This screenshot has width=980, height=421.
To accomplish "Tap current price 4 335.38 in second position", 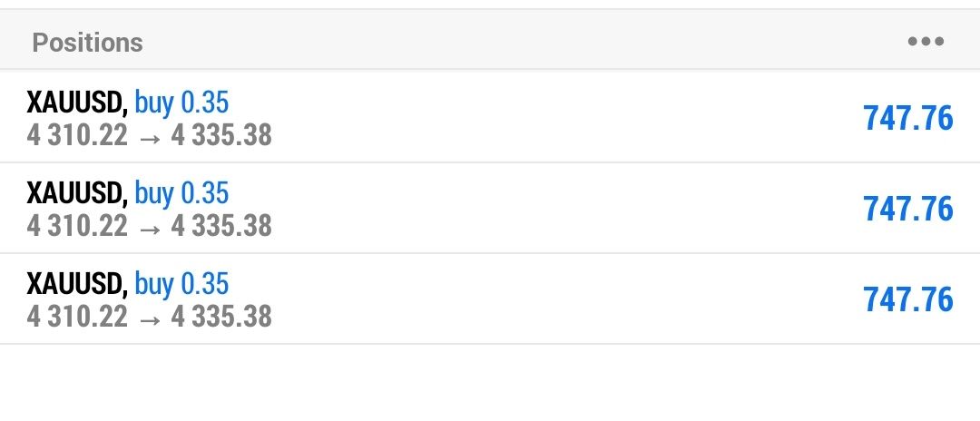I will tap(221, 225).
